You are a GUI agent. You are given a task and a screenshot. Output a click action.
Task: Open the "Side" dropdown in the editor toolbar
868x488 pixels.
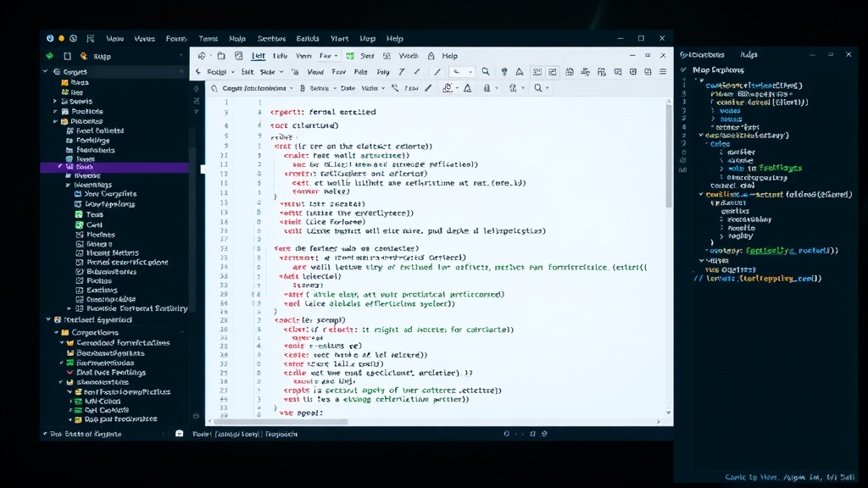[271, 72]
